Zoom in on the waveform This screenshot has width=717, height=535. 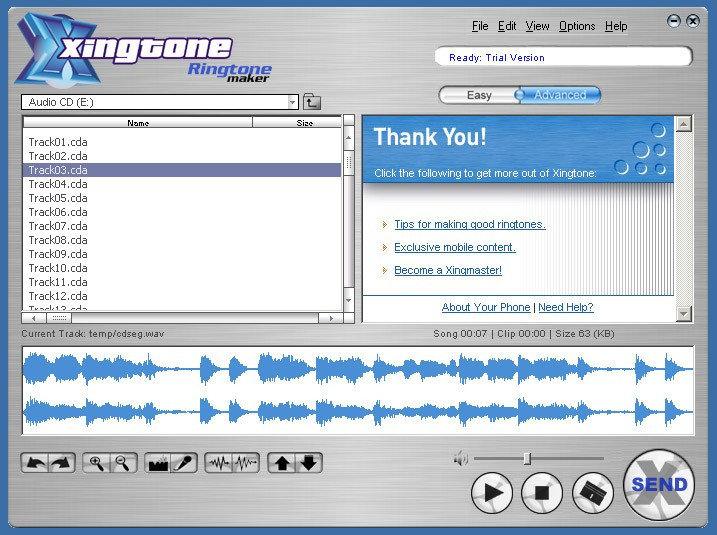[96, 463]
